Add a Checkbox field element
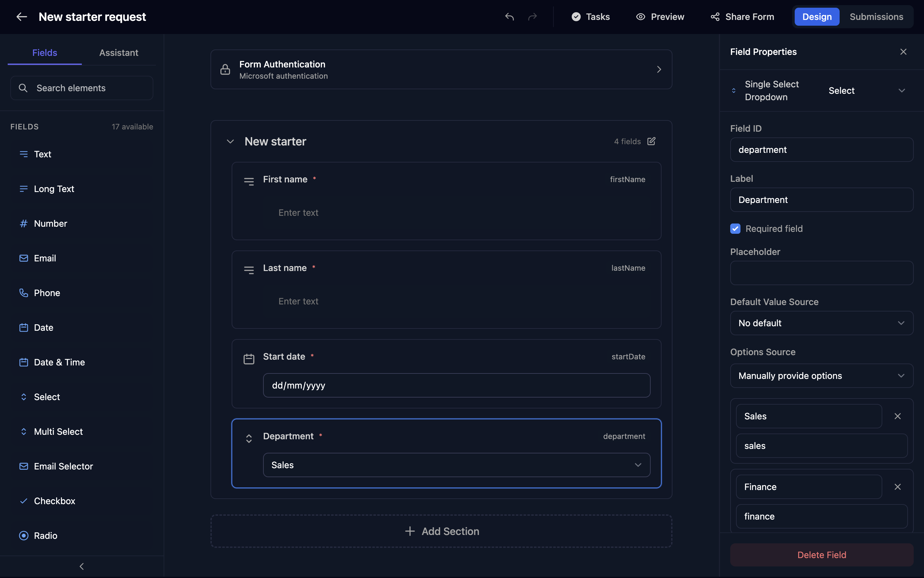The height and width of the screenshot is (578, 924). pos(82,501)
